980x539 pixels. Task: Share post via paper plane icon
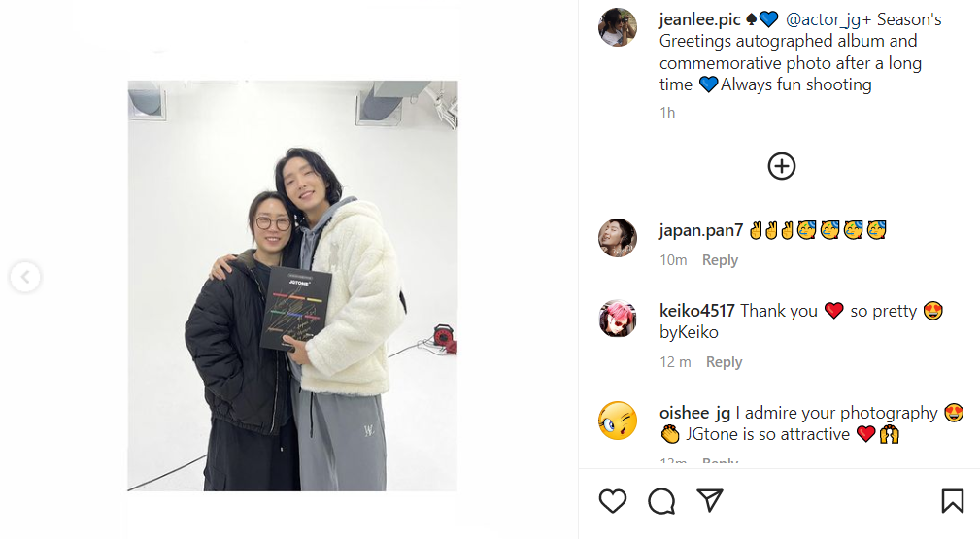[710, 500]
